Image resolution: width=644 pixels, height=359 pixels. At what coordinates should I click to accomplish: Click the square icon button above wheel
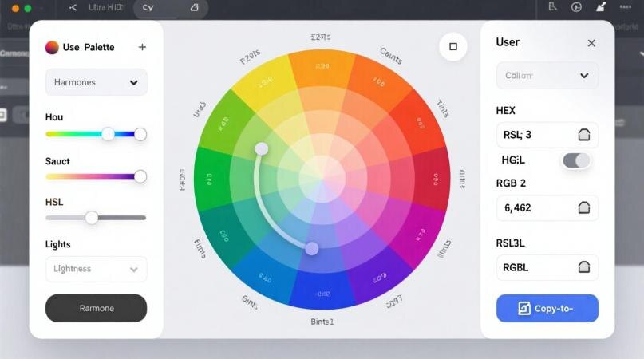pos(453,46)
